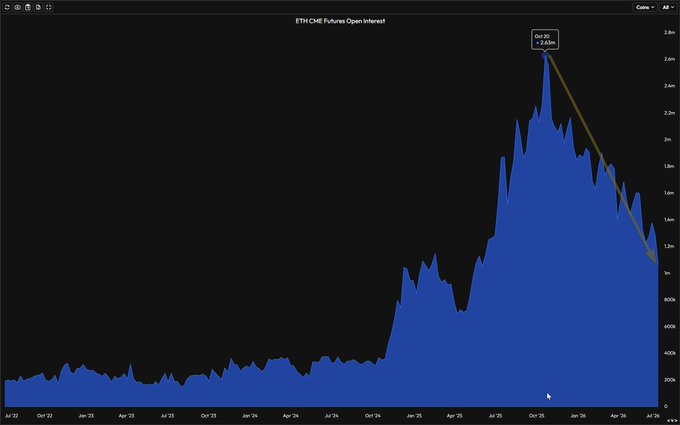The width and height of the screenshot is (680, 425).
Task: Click the Apr '23 x-axis label
Action: 126,415
